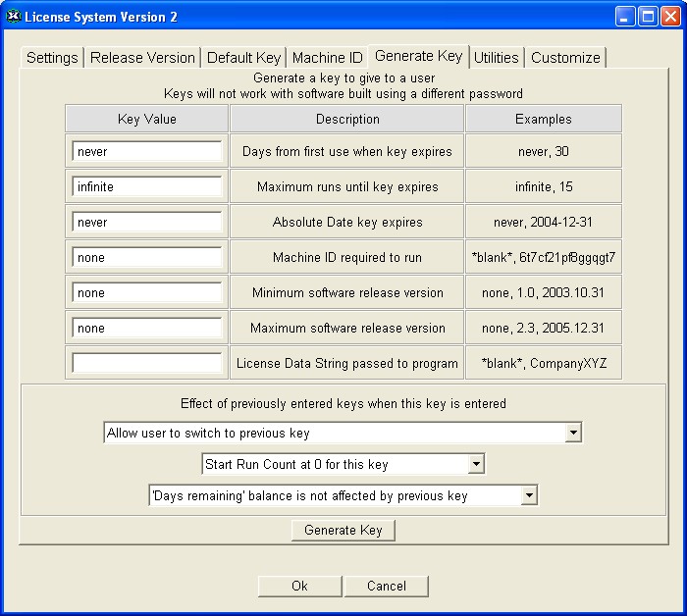
Task: Click the '*blank*, 6t7cf21pf8ggqgt7' example cell
Action: 544,257
